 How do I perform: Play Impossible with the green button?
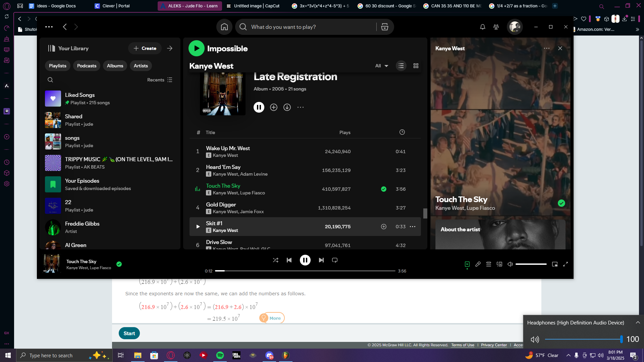(197, 48)
